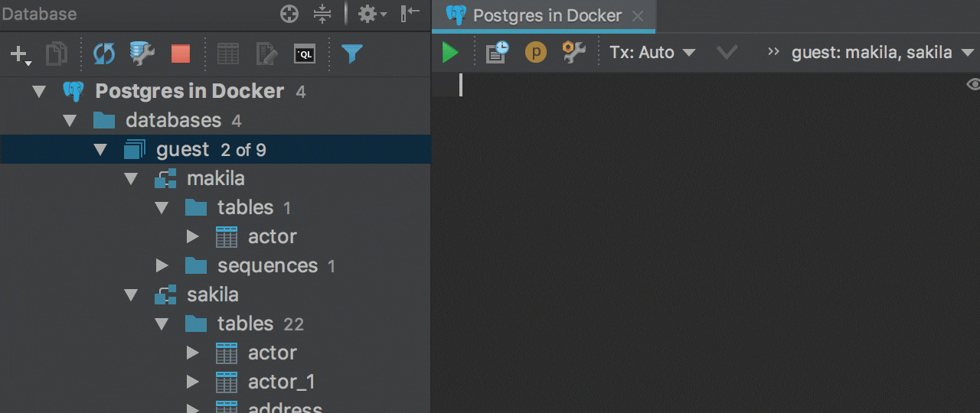Close the Postgres in Docker tab
980x413 pixels.
pos(638,16)
